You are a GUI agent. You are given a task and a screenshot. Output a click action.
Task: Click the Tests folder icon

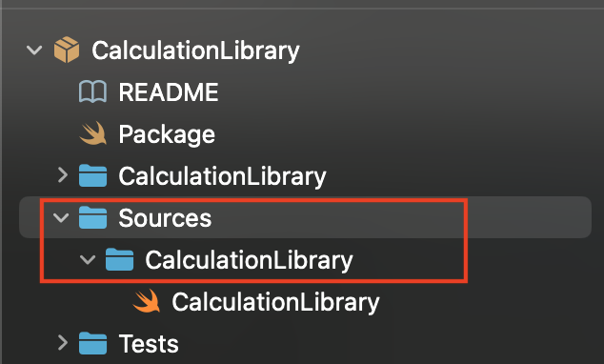92,343
